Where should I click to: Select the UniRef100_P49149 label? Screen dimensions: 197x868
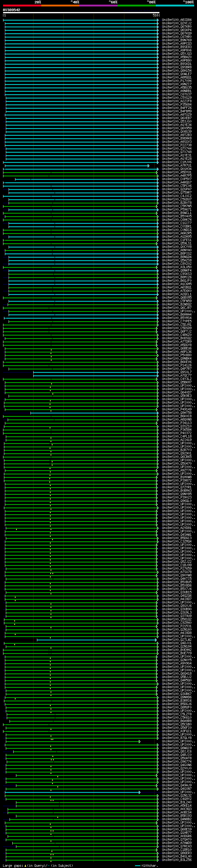pyautogui.click(x=177, y=410)
